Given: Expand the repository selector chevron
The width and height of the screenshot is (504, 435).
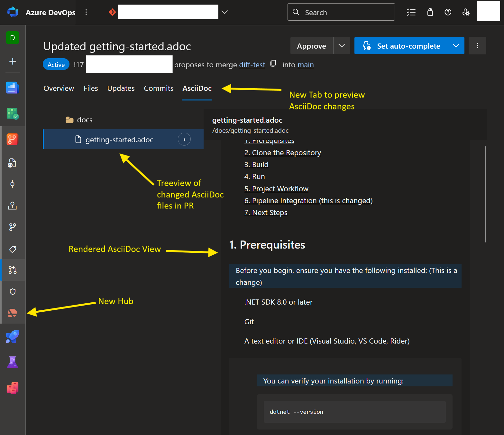Looking at the screenshot, I should [x=225, y=12].
